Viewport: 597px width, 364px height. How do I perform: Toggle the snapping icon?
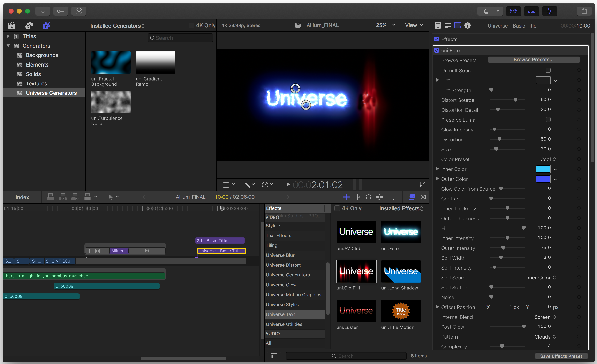click(x=380, y=197)
